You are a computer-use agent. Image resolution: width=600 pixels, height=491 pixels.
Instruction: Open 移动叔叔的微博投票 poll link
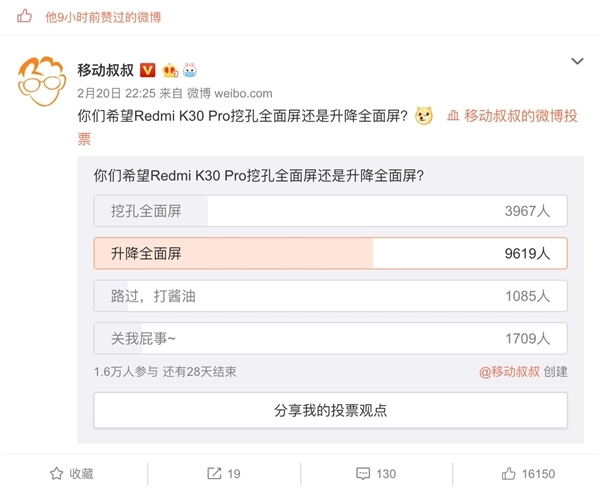point(520,117)
